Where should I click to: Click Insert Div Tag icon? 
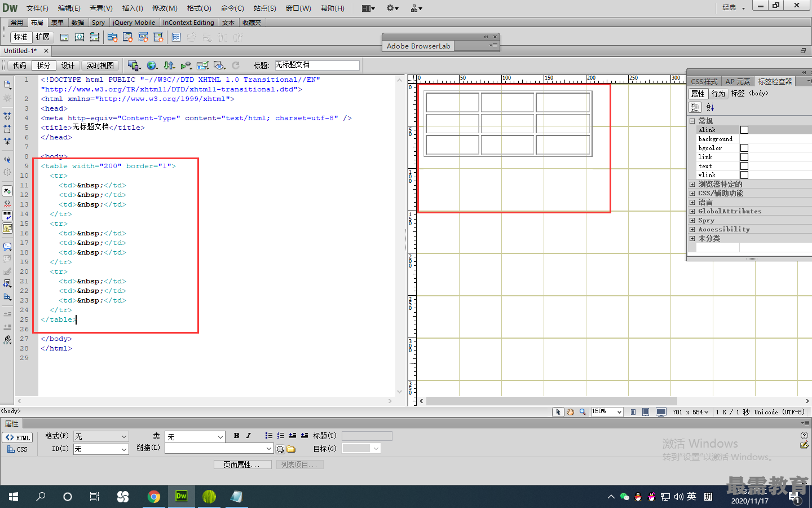pos(64,37)
